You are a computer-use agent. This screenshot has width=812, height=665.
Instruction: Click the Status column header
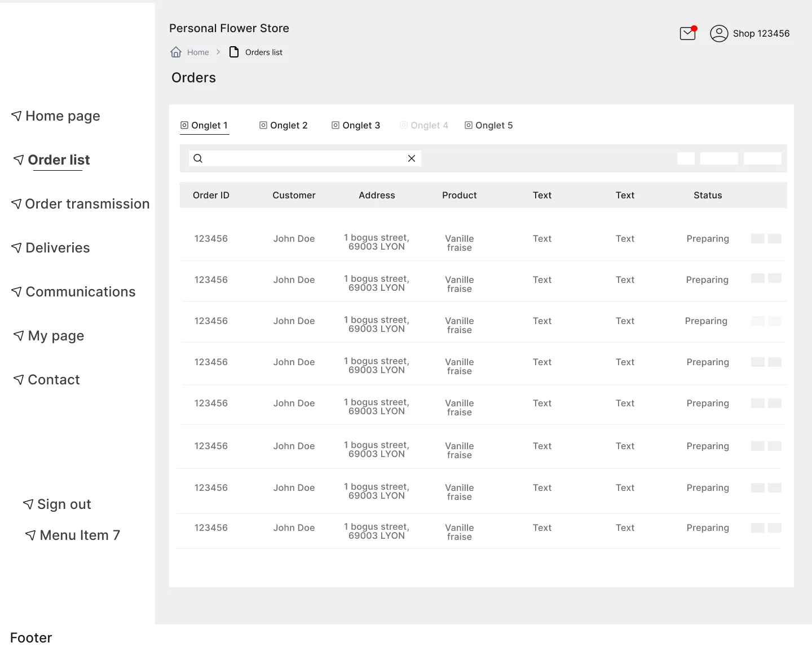(x=708, y=195)
